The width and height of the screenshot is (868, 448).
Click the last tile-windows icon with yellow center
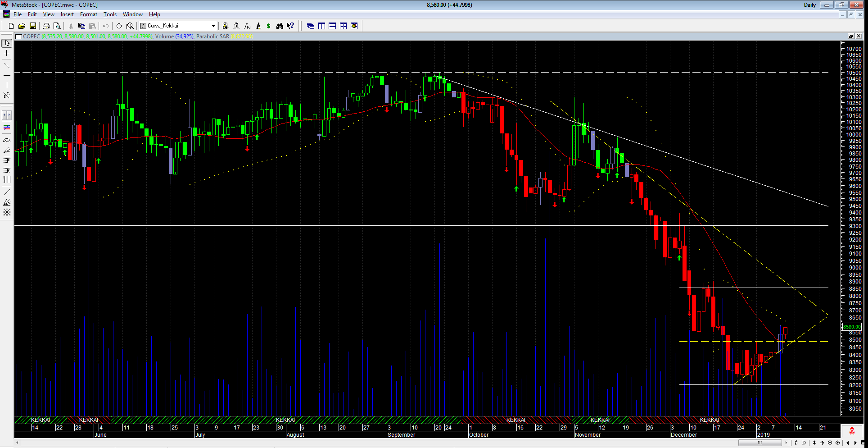pyautogui.click(x=354, y=26)
